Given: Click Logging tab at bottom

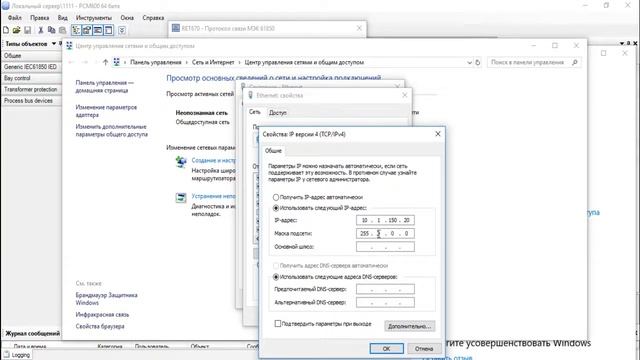Looking at the screenshot, I should pos(17,355).
